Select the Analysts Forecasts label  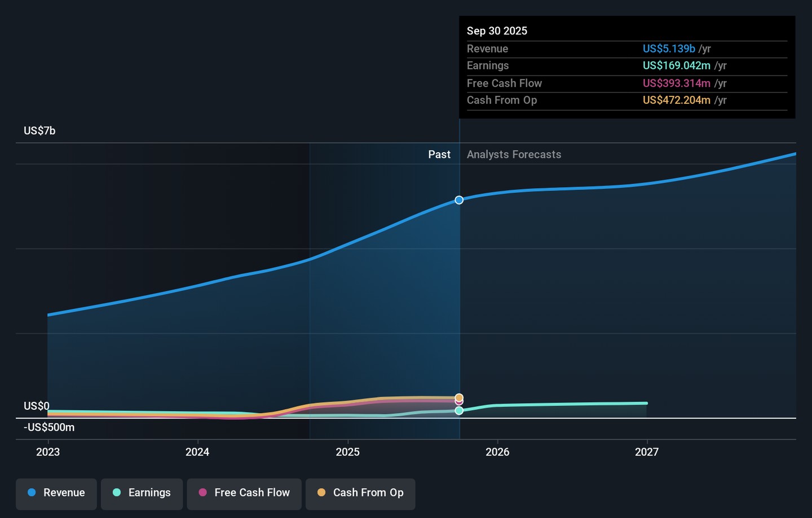click(514, 154)
